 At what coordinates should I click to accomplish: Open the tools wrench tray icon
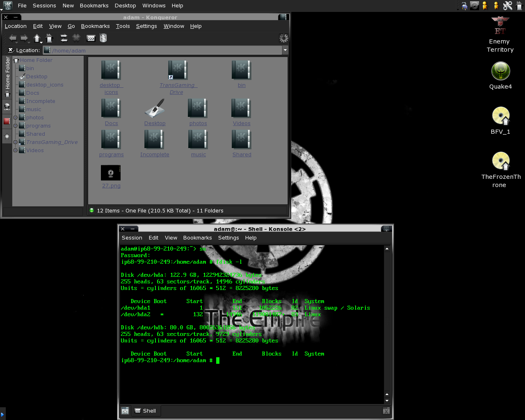tap(508, 5)
